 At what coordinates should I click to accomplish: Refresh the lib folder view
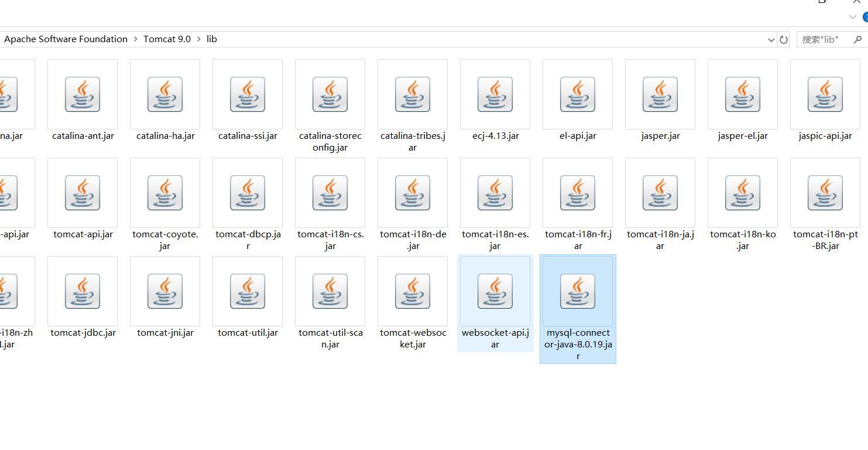(x=784, y=39)
